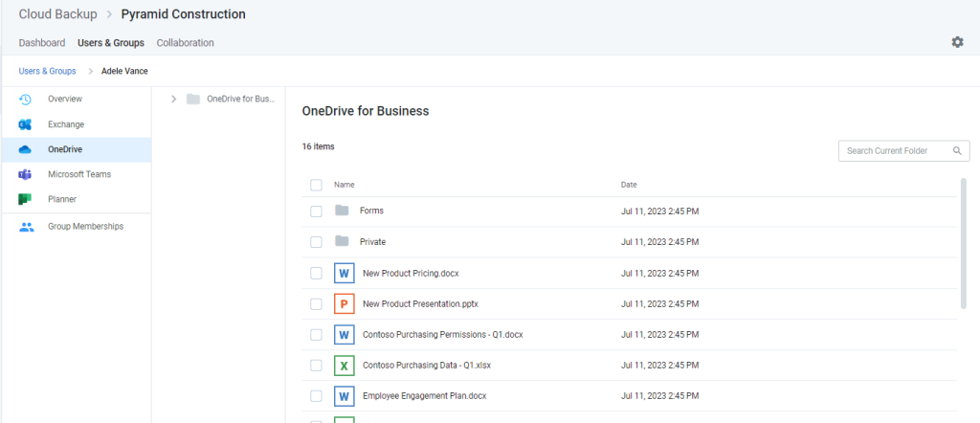Click the Exchange icon in sidebar
The height and width of the screenshot is (423, 980).
25,124
